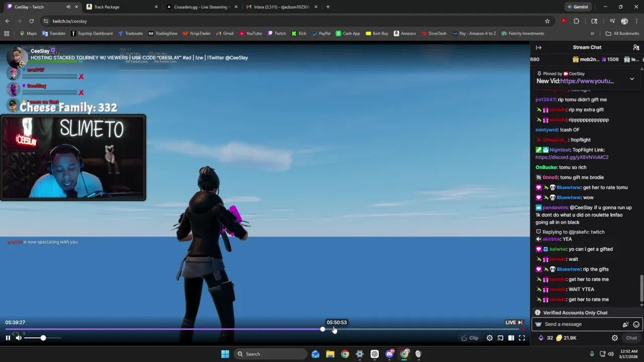Click the chat identity badge icon
The height and width of the screenshot is (362, 644).
(x=538, y=324)
